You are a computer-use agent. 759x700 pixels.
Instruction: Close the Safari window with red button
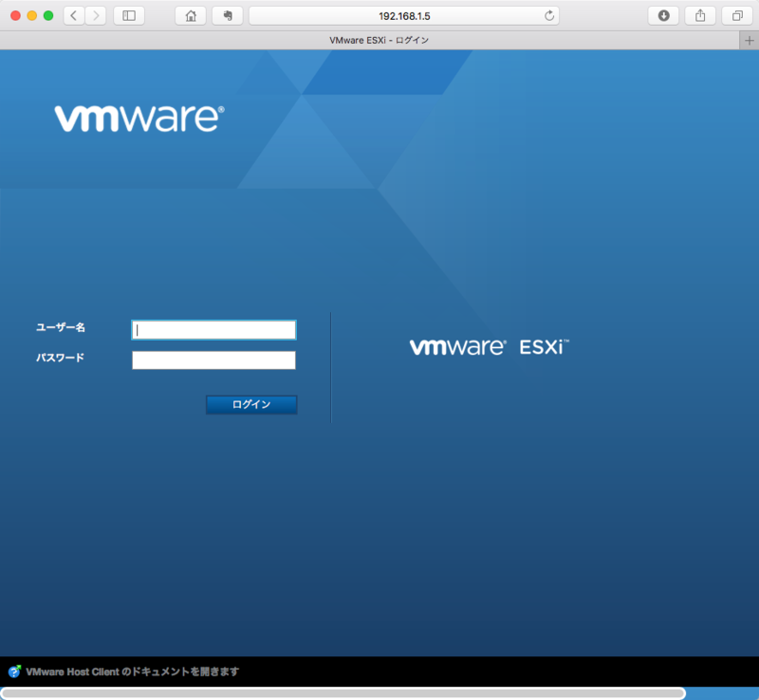[15, 15]
